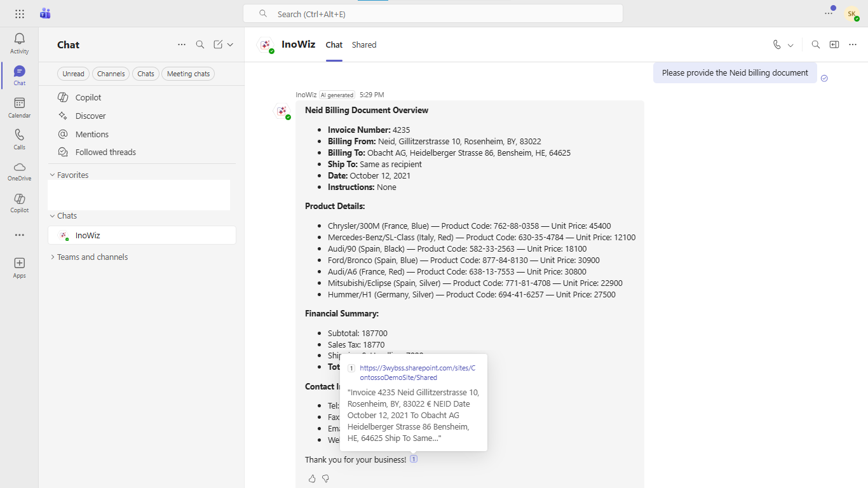The image size is (868, 488).
Task: Pop out the chat into a new window
Action: coord(834,44)
